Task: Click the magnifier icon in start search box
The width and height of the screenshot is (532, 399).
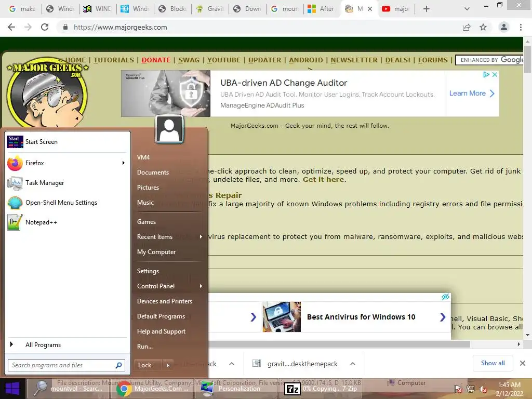Action: click(x=118, y=365)
